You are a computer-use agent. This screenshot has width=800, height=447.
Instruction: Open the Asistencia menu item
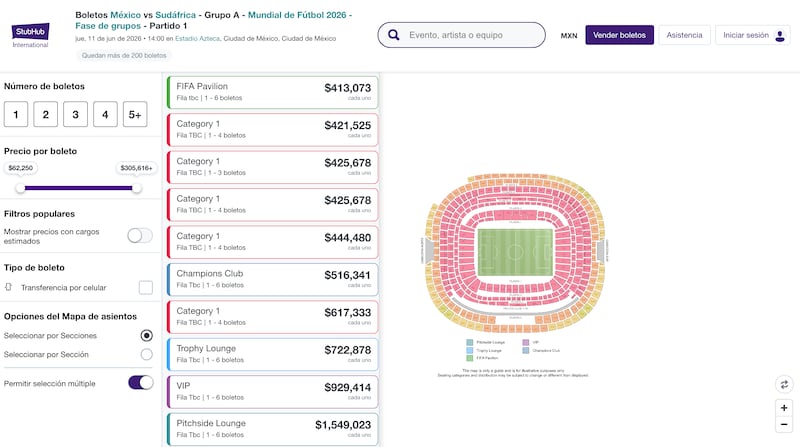684,35
